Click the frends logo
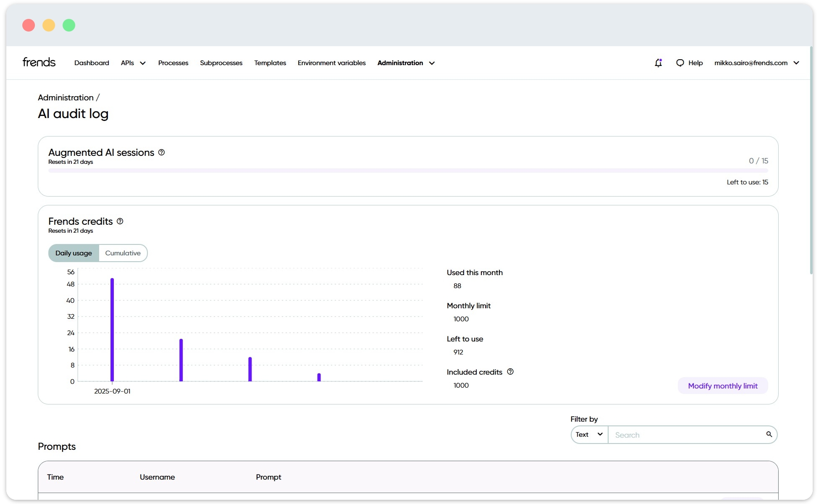The image size is (819, 504). (39, 63)
